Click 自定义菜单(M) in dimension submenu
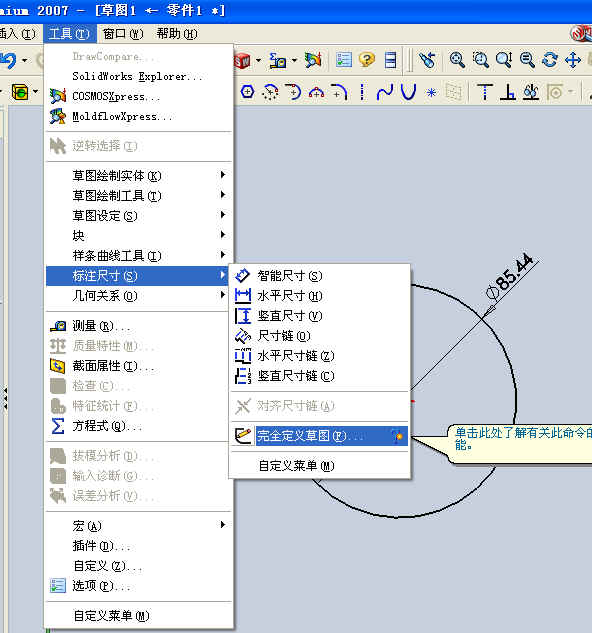Image resolution: width=592 pixels, height=633 pixels. tap(320, 466)
